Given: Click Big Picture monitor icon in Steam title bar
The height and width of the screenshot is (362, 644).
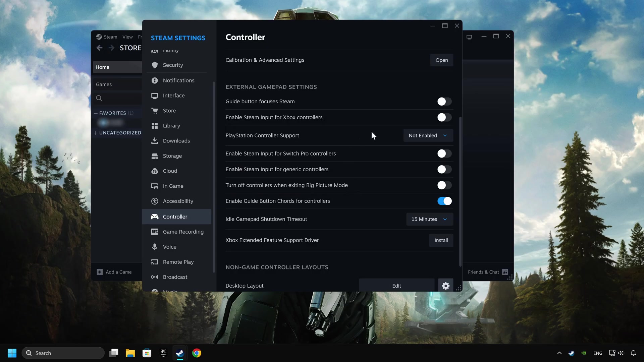Looking at the screenshot, I should pyautogui.click(x=469, y=37).
